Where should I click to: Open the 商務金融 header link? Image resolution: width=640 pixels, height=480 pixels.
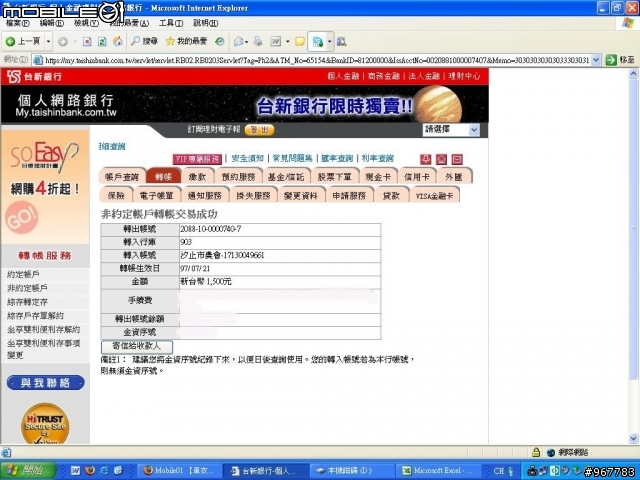[x=383, y=76]
